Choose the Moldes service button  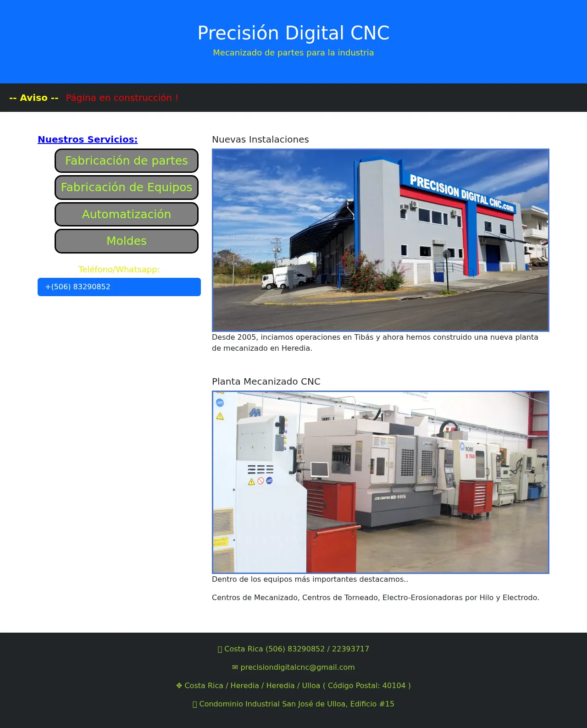(x=127, y=241)
